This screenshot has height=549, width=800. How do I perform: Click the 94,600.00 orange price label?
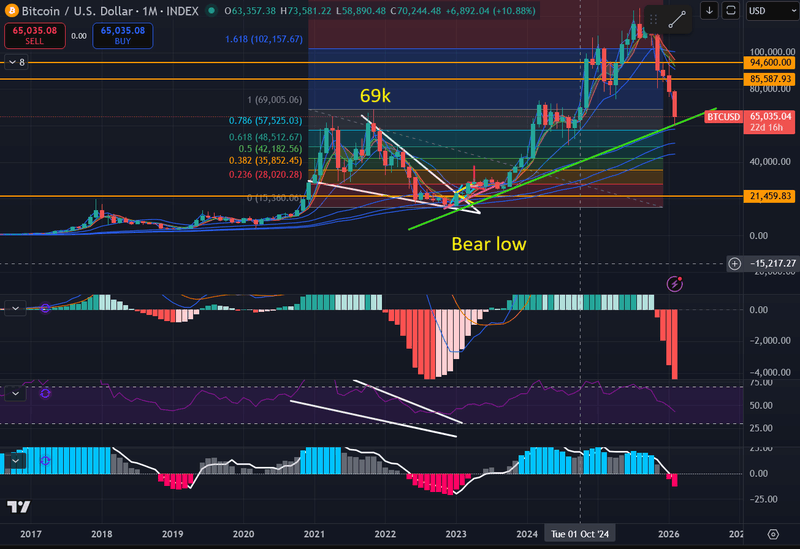pyautogui.click(x=770, y=63)
